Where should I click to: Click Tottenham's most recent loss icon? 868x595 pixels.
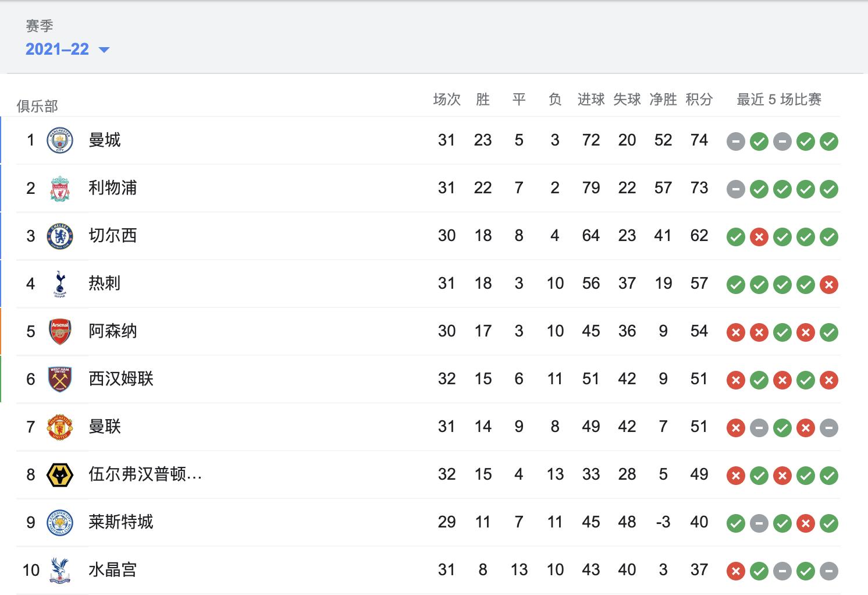(829, 285)
